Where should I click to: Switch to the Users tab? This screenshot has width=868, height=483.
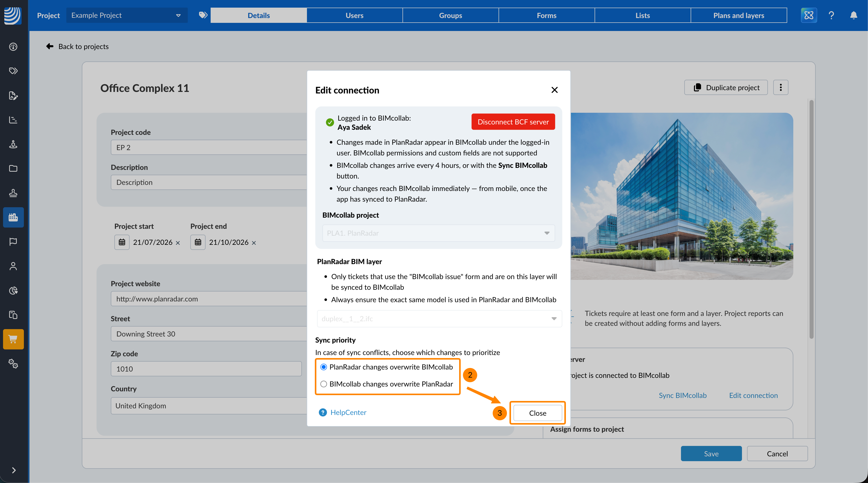[354, 15]
